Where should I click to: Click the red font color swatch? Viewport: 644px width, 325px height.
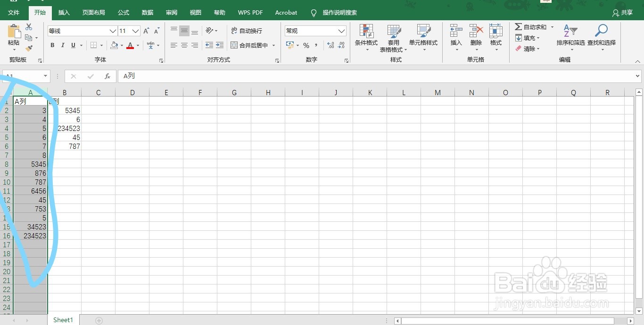[130, 49]
